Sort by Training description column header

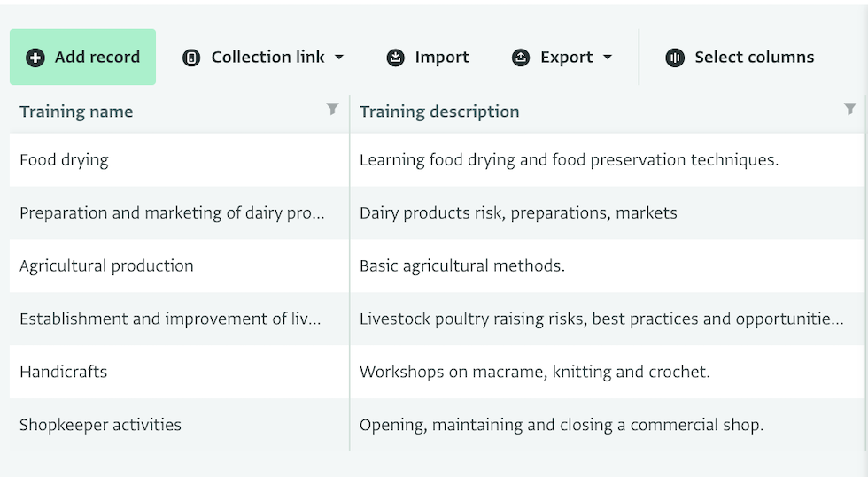tap(439, 112)
